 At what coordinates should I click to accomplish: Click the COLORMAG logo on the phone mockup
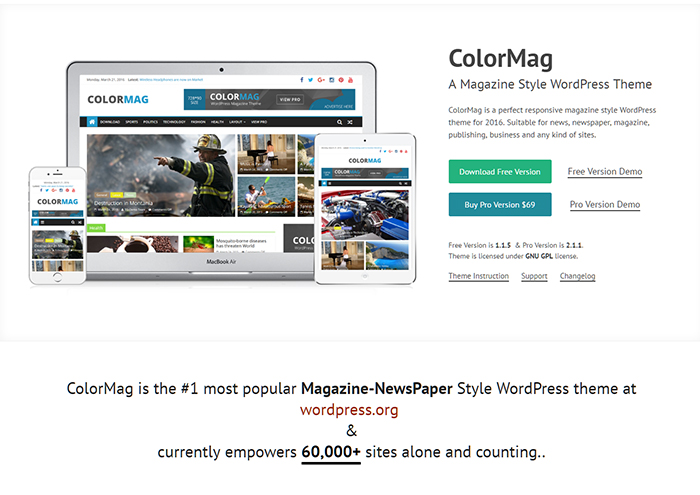[58, 202]
